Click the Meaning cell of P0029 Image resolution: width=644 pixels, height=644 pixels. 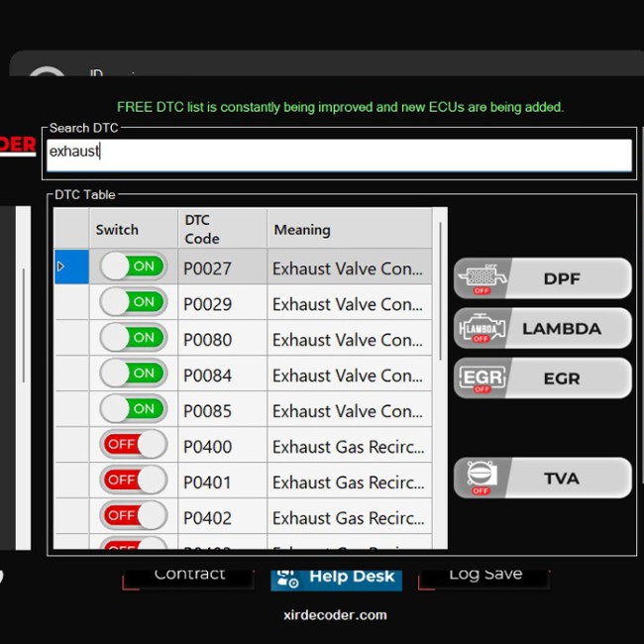click(350, 302)
